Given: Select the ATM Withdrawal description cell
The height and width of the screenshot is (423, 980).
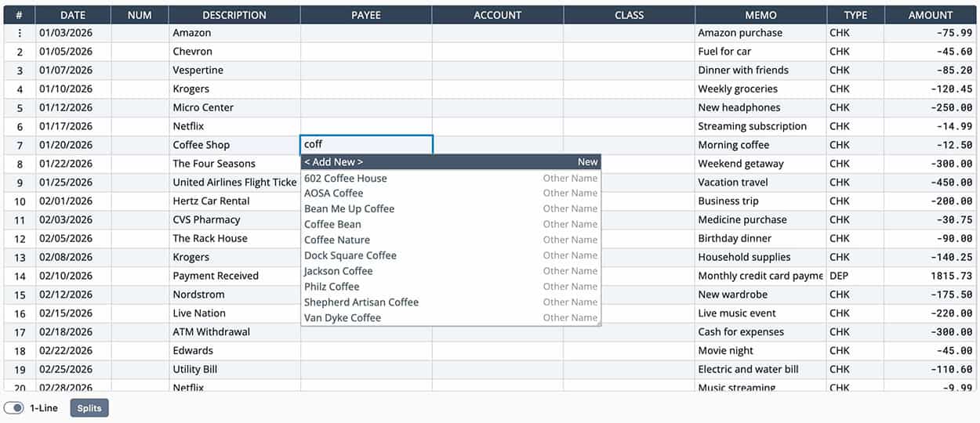Looking at the screenshot, I should click(x=234, y=332).
